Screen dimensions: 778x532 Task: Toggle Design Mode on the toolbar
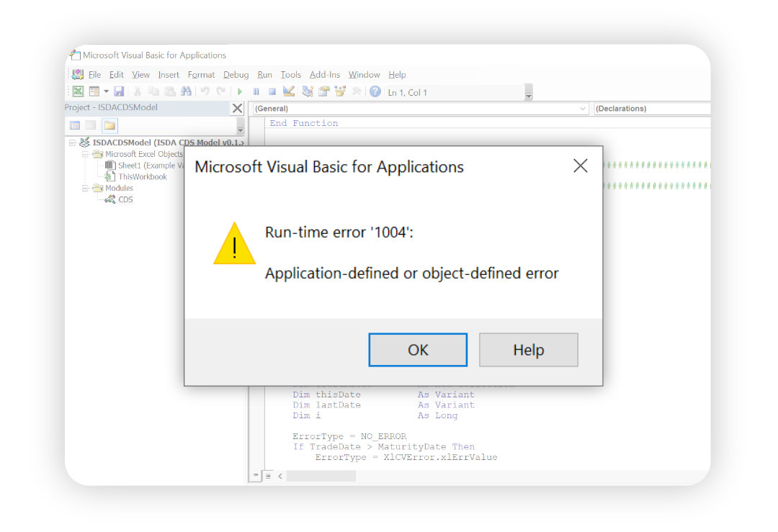pos(287,91)
